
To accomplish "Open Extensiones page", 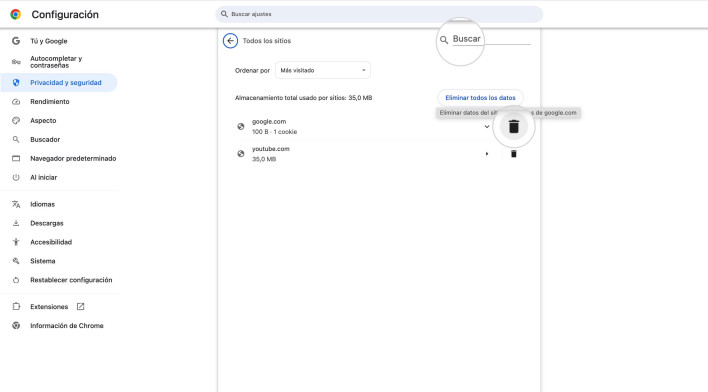I will coord(49,307).
